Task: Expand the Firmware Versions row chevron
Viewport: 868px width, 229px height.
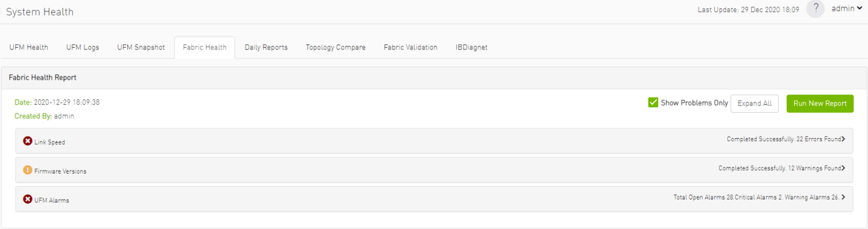Action: tap(843, 168)
